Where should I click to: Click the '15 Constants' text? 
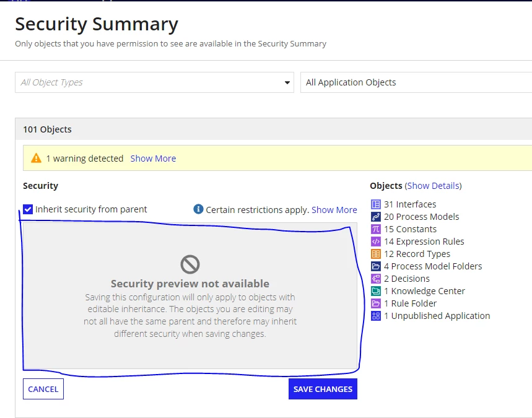410,229
